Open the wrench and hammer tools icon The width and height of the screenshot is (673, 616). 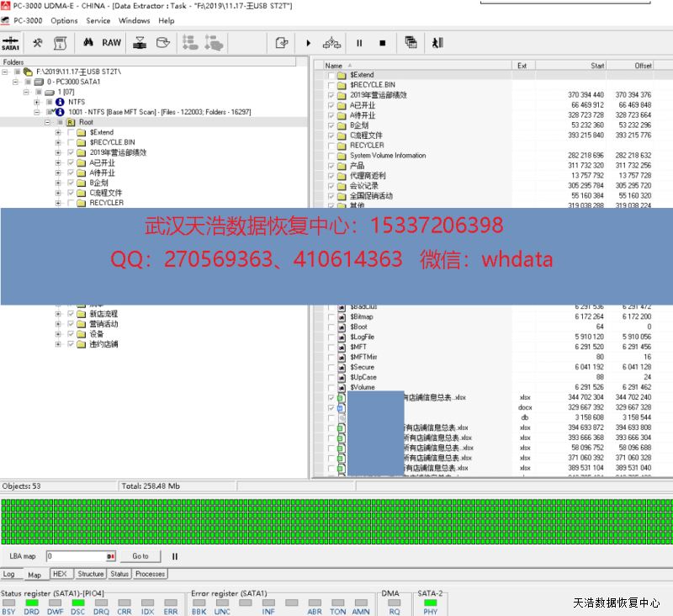point(37,43)
